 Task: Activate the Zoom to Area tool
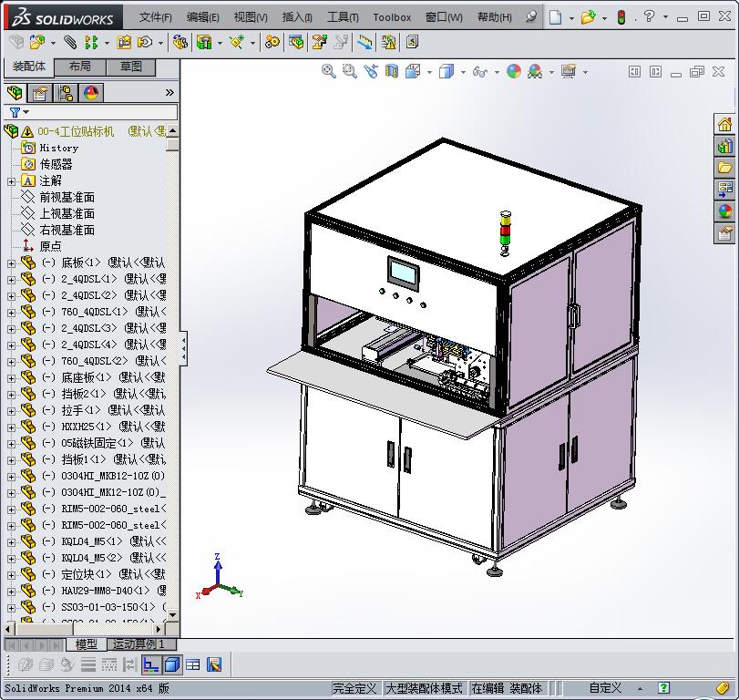coord(350,71)
